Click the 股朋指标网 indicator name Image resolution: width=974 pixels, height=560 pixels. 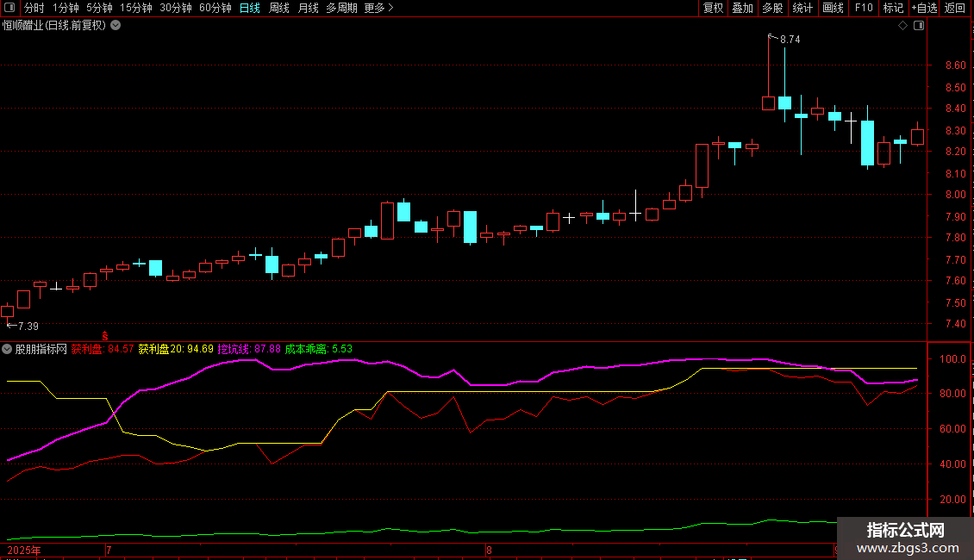[41, 349]
